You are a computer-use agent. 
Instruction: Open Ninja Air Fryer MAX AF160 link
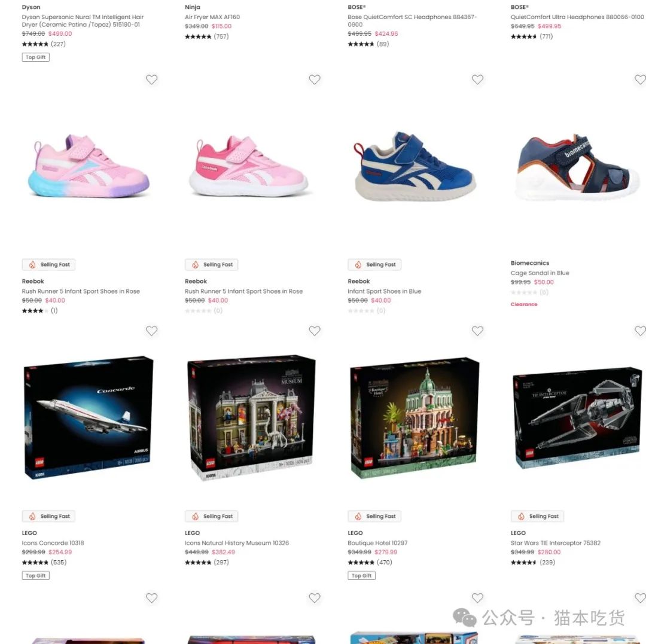(212, 17)
